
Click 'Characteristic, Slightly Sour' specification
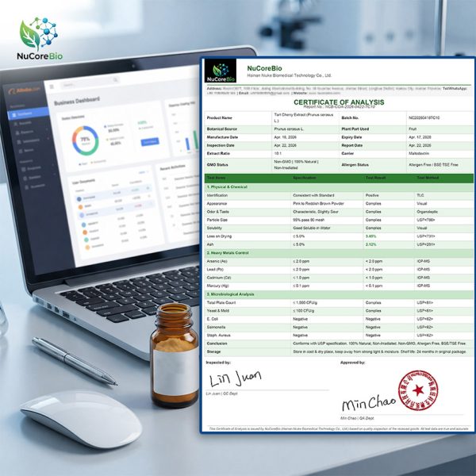click(316, 212)
